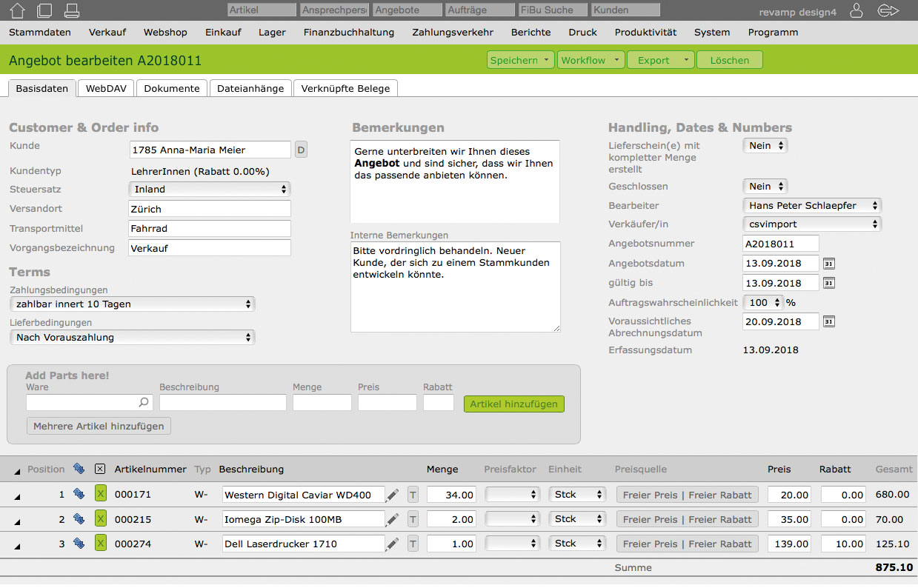918x588 pixels.
Task: Open the Zahlungsbedingungen dropdown
Action: pos(132,304)
